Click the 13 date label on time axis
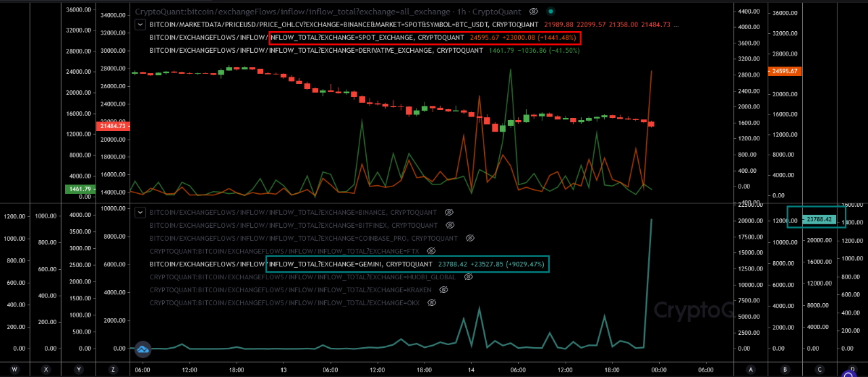This screenshot has height=377, width=868. (283, 370)
